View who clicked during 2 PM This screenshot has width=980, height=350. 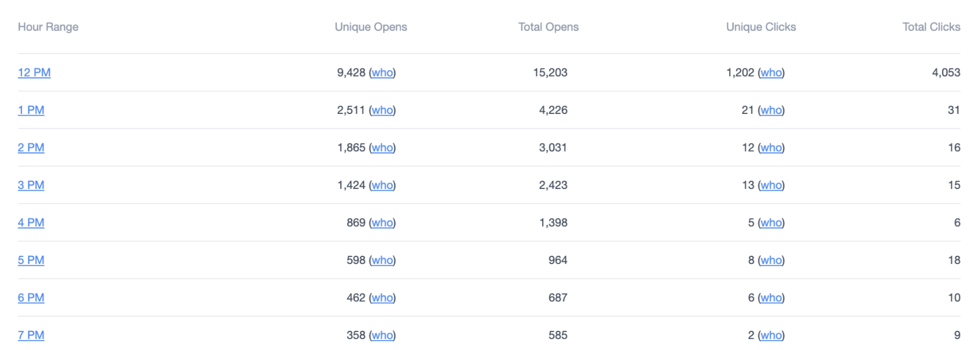point(770,148)
